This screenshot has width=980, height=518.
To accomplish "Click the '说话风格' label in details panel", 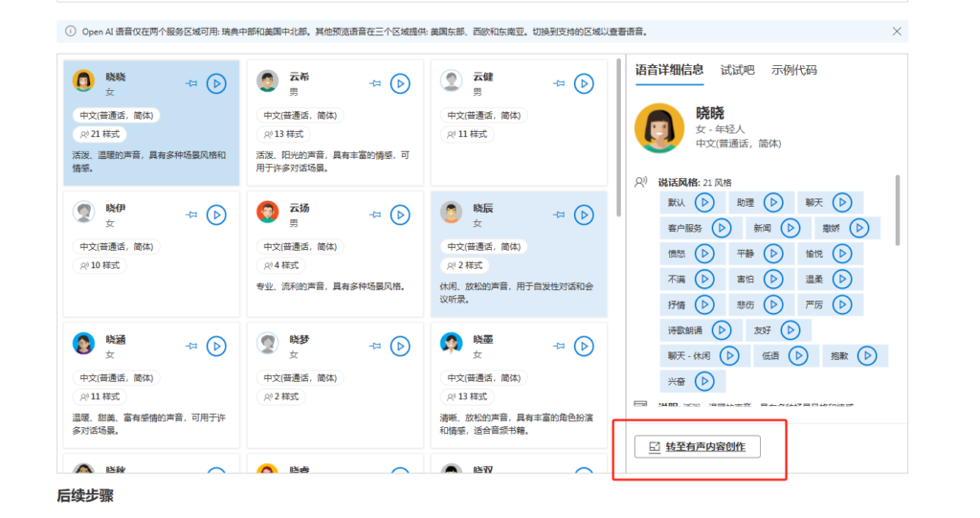I will click(679, 182).
